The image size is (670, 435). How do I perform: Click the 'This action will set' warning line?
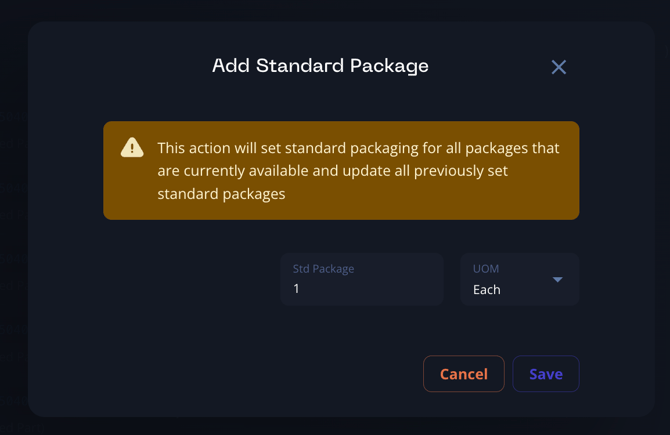358,148
